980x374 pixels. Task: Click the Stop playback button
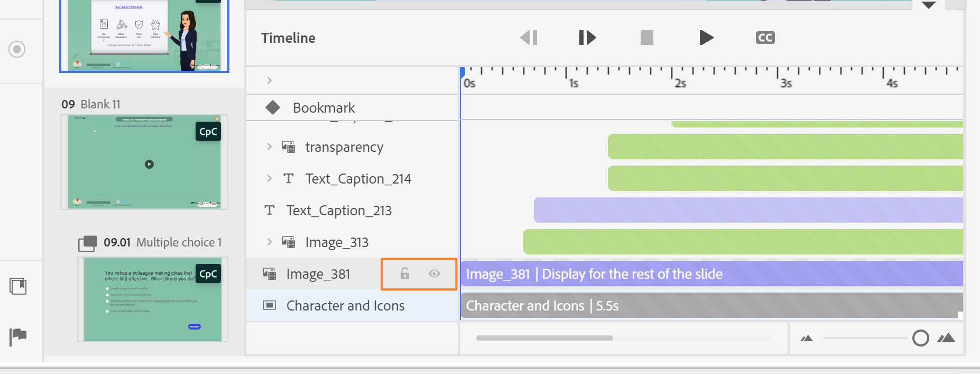(x=646, y=38)
